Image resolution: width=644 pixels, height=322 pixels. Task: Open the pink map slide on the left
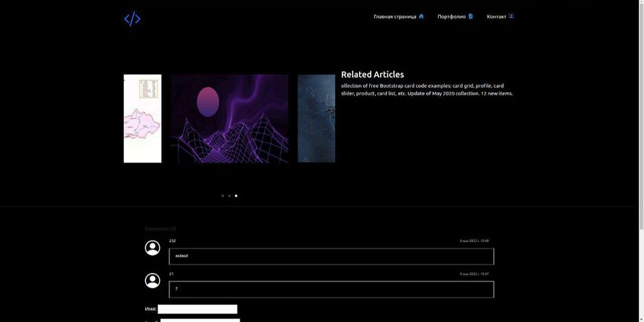pyautogui.click(x=143, y=118)
